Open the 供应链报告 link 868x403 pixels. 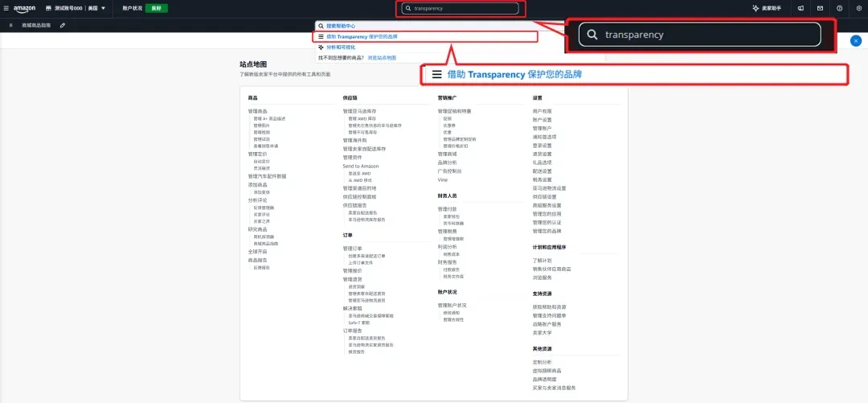355,205
